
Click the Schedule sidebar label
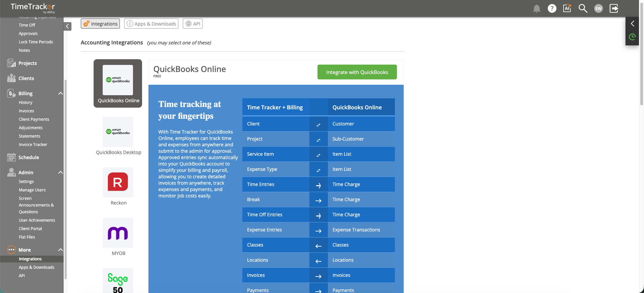pos(29,157)
